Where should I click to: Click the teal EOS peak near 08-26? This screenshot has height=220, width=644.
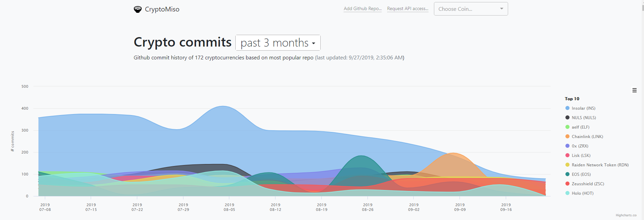[x=361, y=156]
